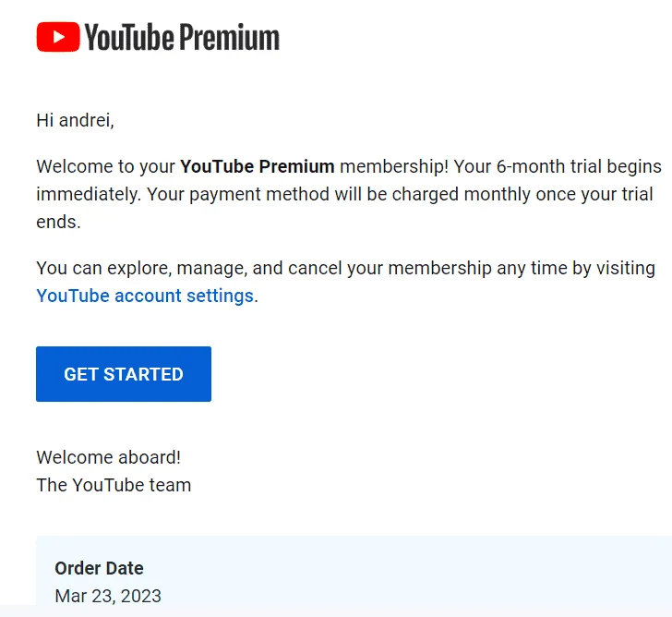Open the YouTube account settings link
This screenshot has width=672, height=617.
click(x=145, y=296)
